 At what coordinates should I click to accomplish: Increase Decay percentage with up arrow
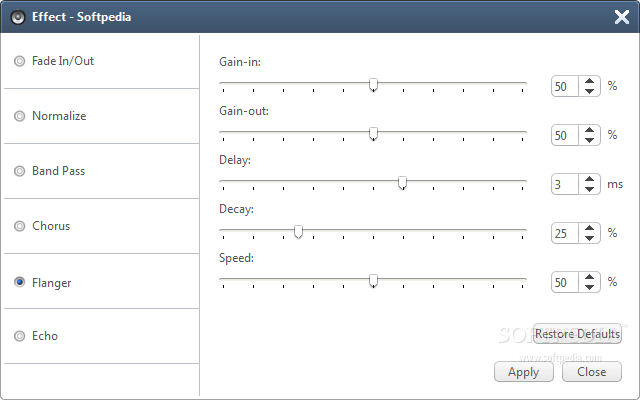[589, 228]
